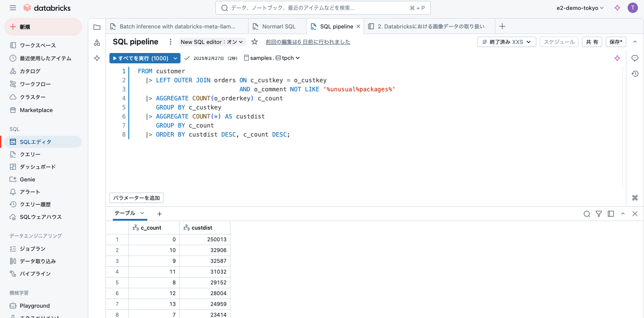644x318 pixels.
Task: Click the 新規 button
Action: click(x=43, y=27)
